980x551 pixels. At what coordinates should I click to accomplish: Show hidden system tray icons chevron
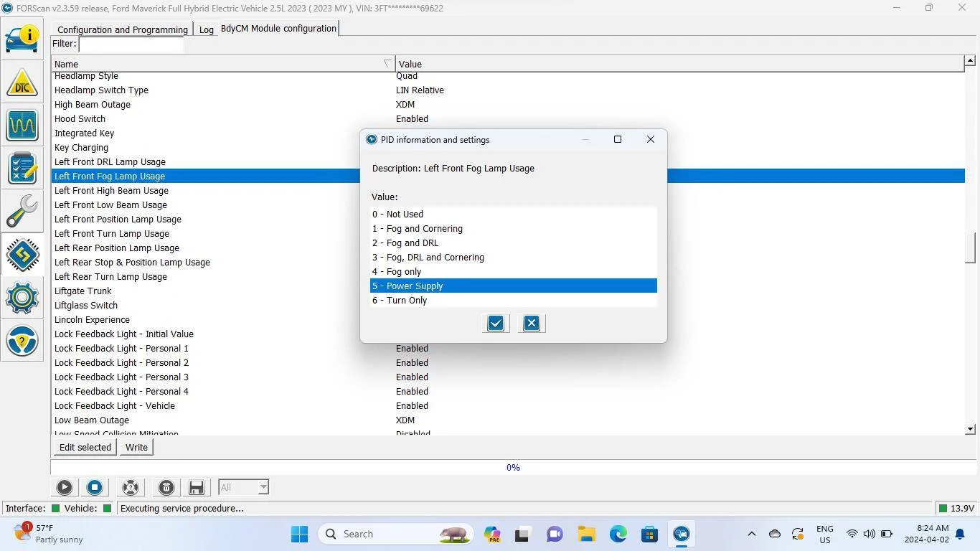point(751,534)
